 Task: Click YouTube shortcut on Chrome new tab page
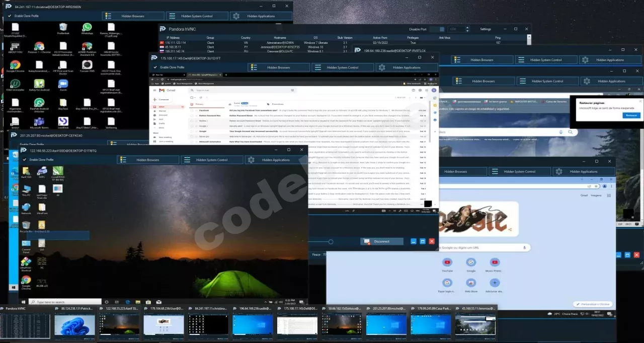(x=447, y=265)
